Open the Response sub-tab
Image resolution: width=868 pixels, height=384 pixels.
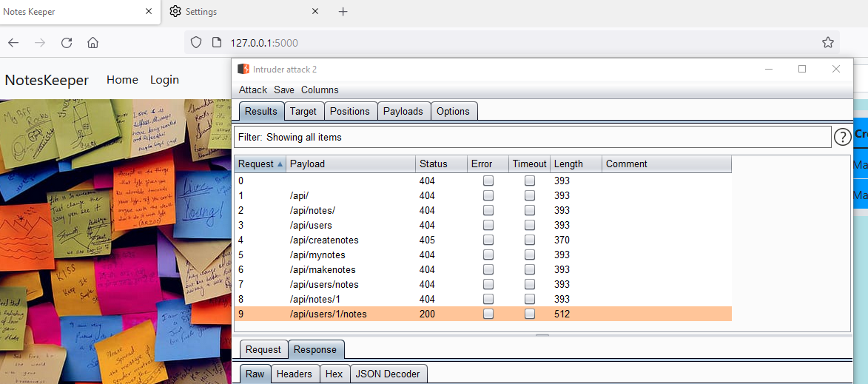pos(315,350)
